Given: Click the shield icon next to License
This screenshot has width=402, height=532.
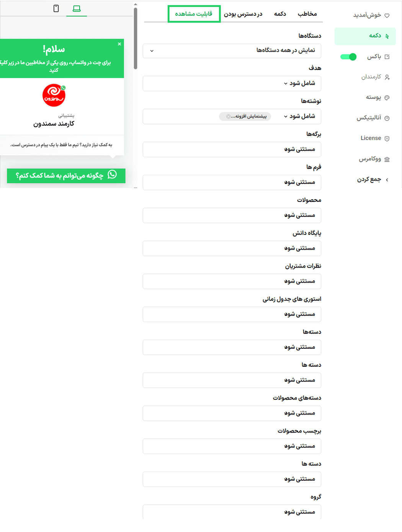Looking at the screenshot, I should pos(387,138).
